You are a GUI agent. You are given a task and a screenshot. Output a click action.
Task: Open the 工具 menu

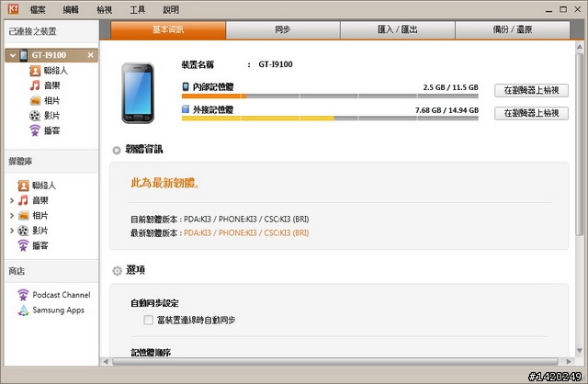[x=138, y=10]
